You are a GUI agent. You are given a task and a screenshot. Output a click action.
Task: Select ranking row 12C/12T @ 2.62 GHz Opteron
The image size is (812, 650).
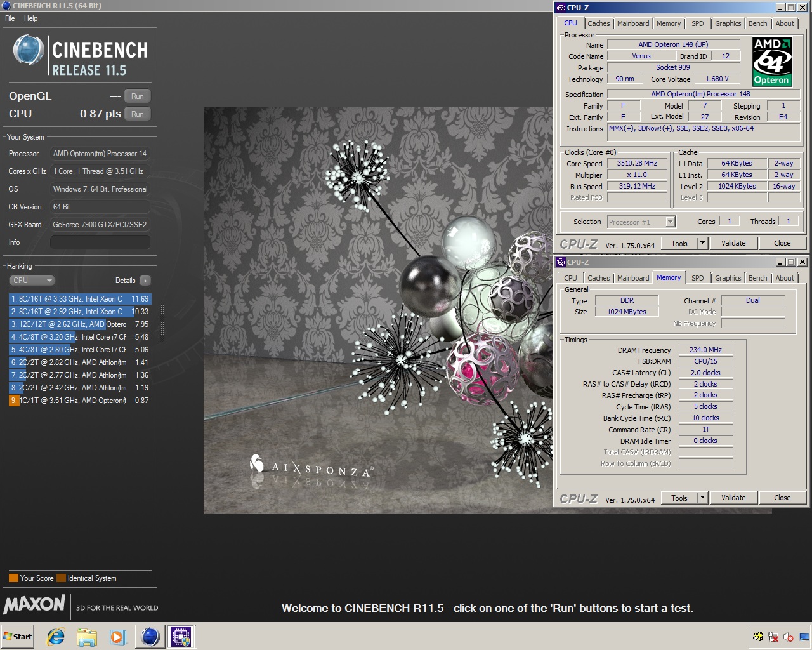(80, 324)
